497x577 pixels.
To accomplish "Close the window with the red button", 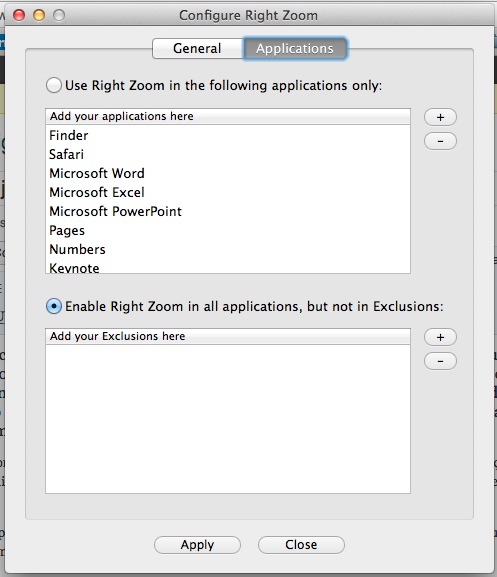I will tap(19, 15).
